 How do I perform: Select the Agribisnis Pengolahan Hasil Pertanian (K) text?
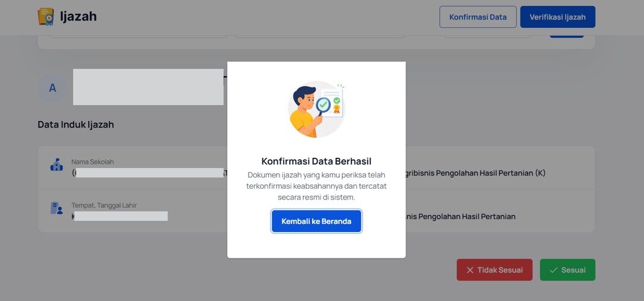[x=476, y=173]
